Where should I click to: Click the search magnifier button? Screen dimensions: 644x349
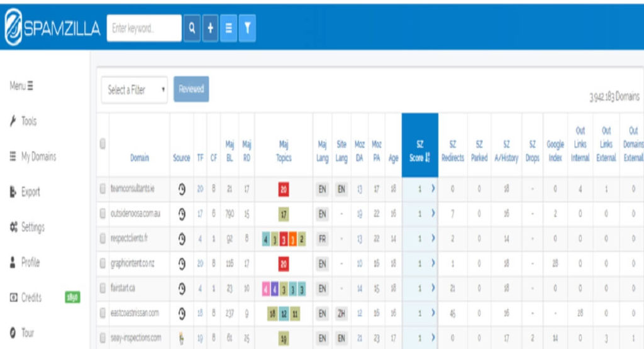click(192, 28)
